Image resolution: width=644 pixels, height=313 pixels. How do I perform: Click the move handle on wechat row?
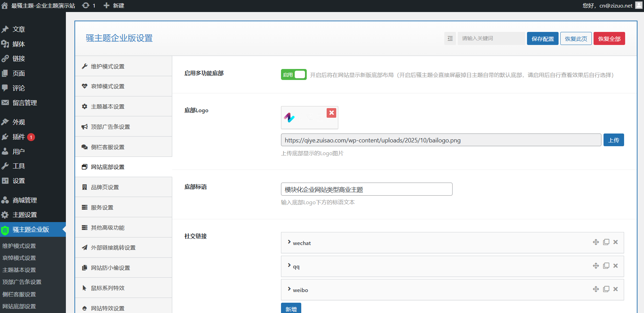[596, 242]
